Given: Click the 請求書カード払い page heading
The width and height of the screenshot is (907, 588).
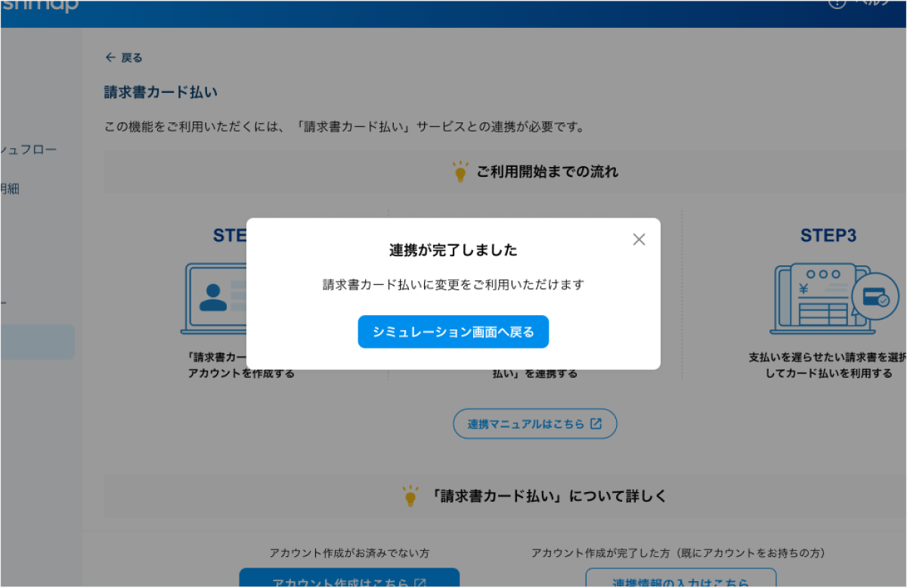Looking at the screenshot, I should [160, 92].
